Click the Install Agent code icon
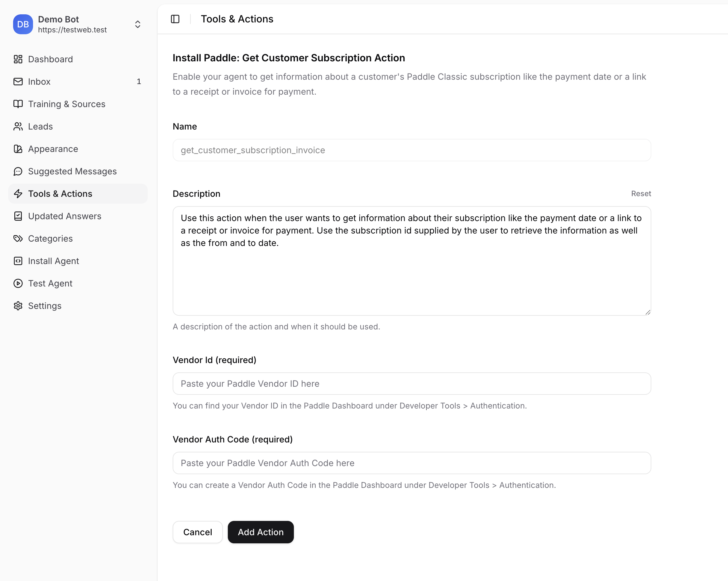 point(18,261)
